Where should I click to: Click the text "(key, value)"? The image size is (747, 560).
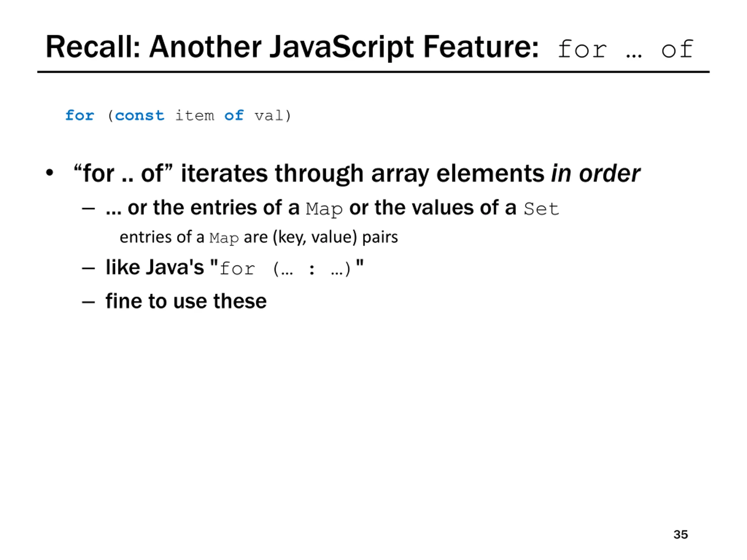(x=315, y=237)
